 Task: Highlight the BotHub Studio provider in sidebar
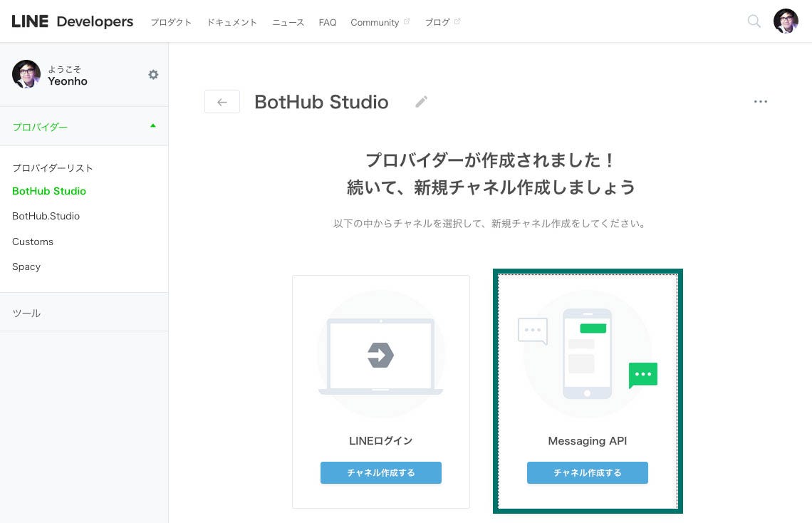pyautogui.click(x=48, y=191)
